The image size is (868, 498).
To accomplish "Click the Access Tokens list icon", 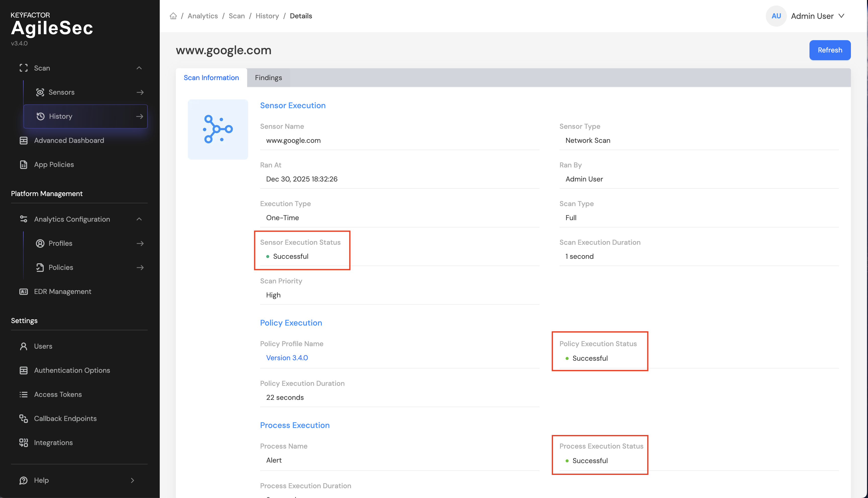I will point(23,395).
